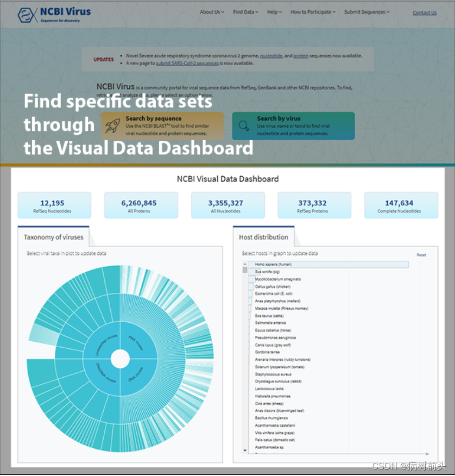Image resolution: width=455 pixels, height=476 pixels.
Task: Select Arenaria interpres (ruddy turnstone) row
Action: [283, 359]
